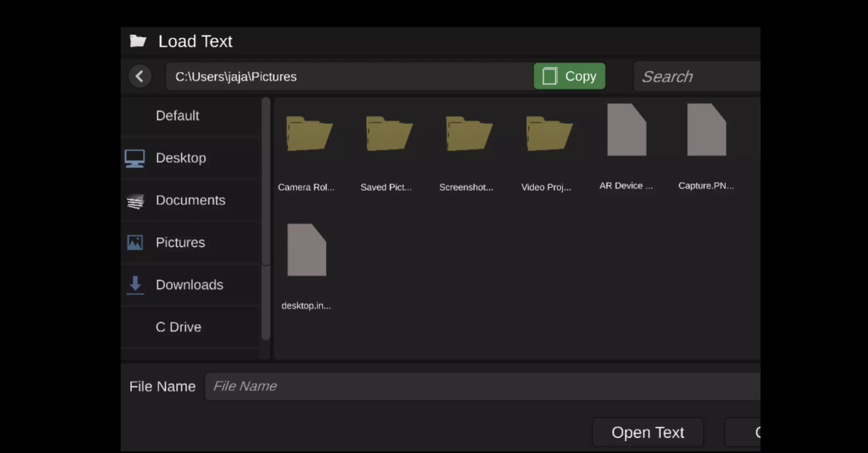Select the Default sidebar location
868x453 pixels.
click(177, 116)
